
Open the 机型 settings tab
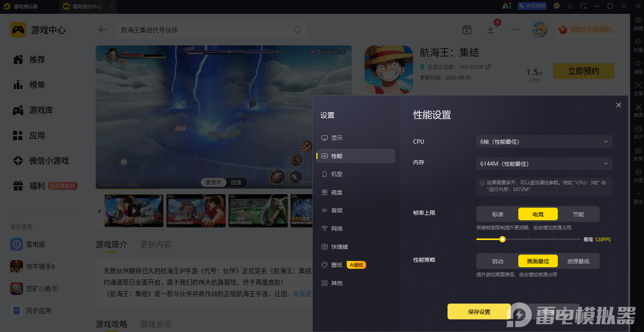click(x=356, y=174)
